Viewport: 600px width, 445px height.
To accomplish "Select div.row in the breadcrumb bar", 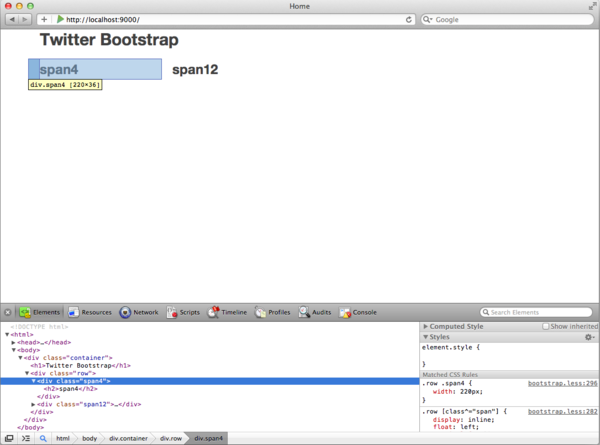I will tap(171, 438).
